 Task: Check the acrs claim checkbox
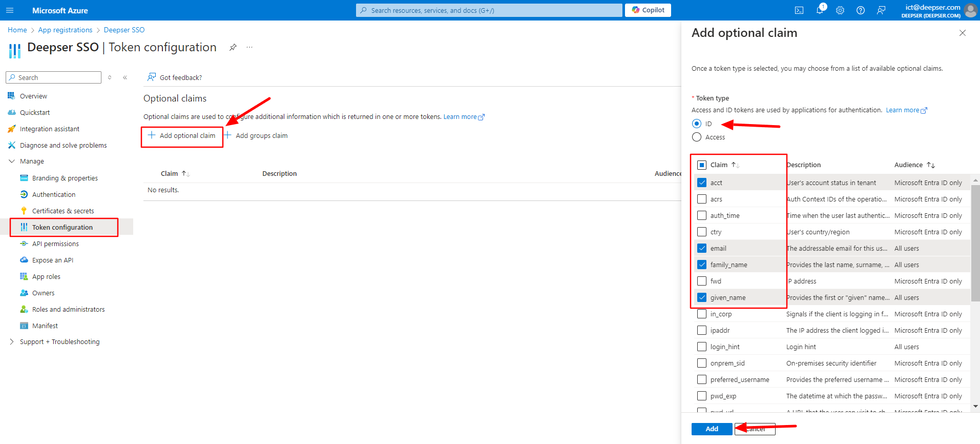click(x=702, y=199)
